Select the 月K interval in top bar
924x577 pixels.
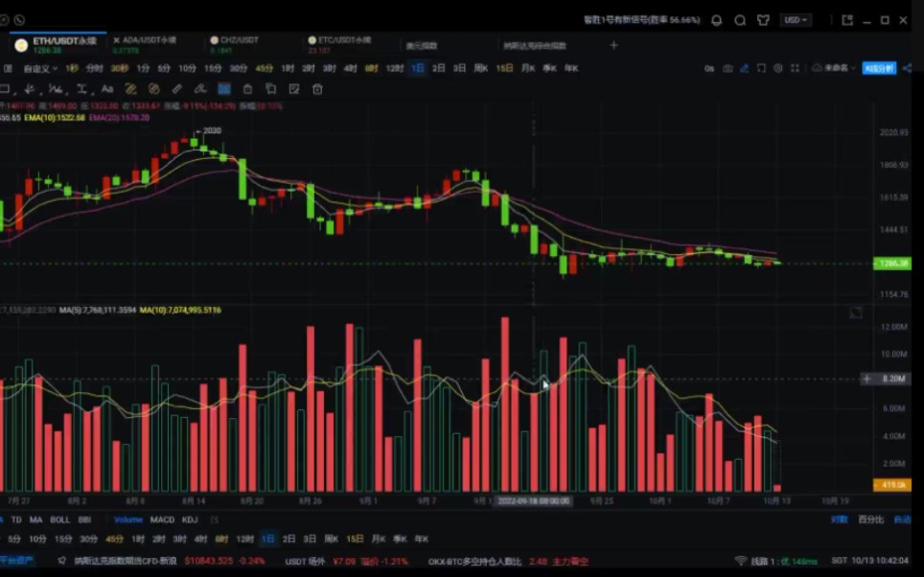coord(528,68)
